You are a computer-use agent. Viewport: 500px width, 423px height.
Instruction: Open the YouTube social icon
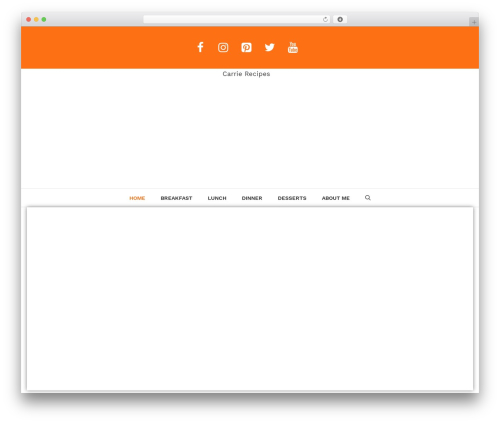[293, 47]
